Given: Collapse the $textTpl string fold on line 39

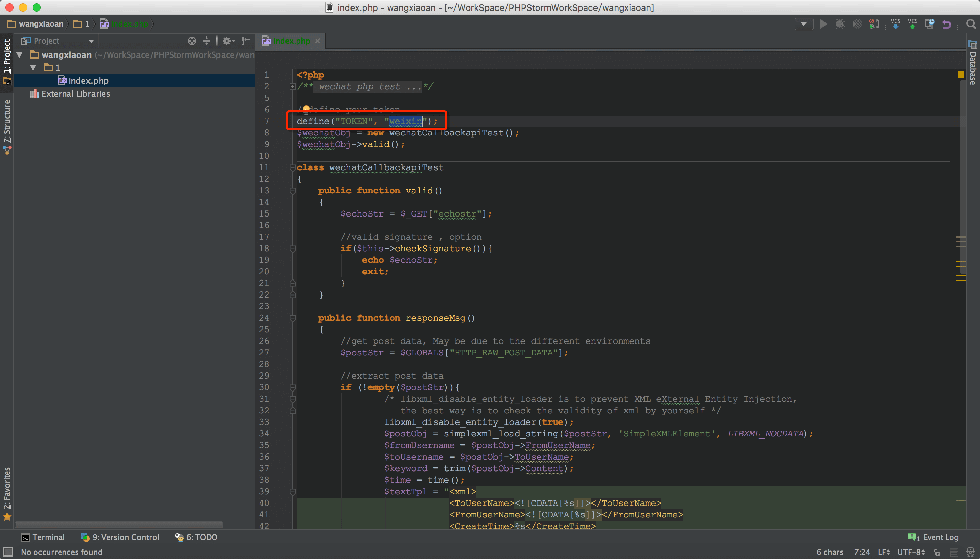Looking at the screenshot, I should coord(292,492).
